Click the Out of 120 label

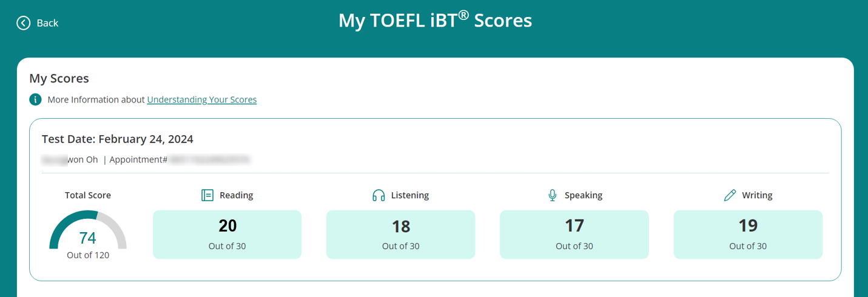[x=88, y=255]
